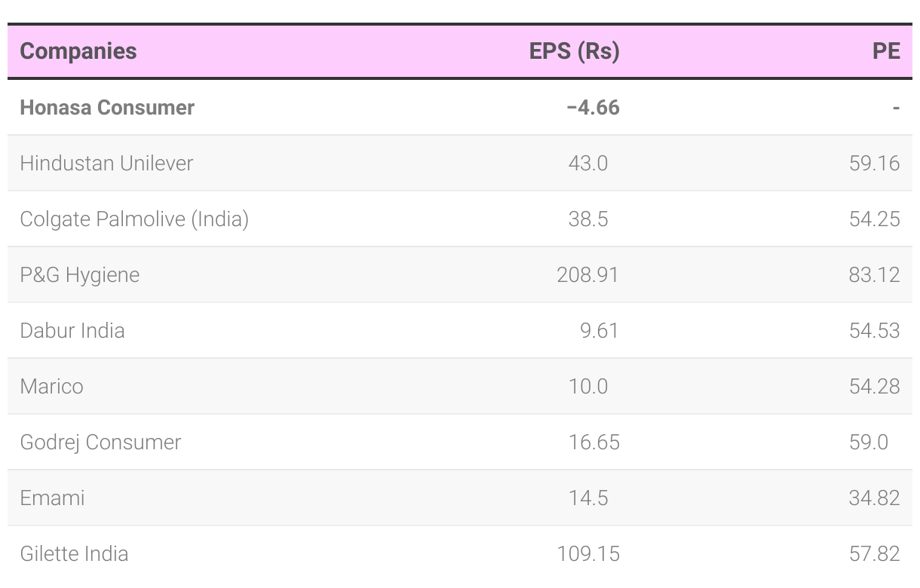The image size is (920, 588).
Task: Select the Honasa Consumer row name
Action: pyautogui.click(x=107, y=108)
